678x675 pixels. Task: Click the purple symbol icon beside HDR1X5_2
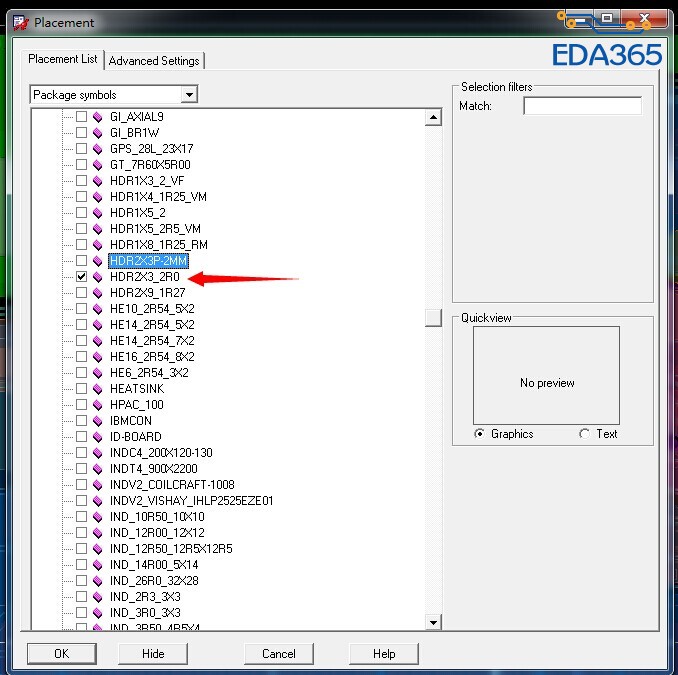(98, 213)
